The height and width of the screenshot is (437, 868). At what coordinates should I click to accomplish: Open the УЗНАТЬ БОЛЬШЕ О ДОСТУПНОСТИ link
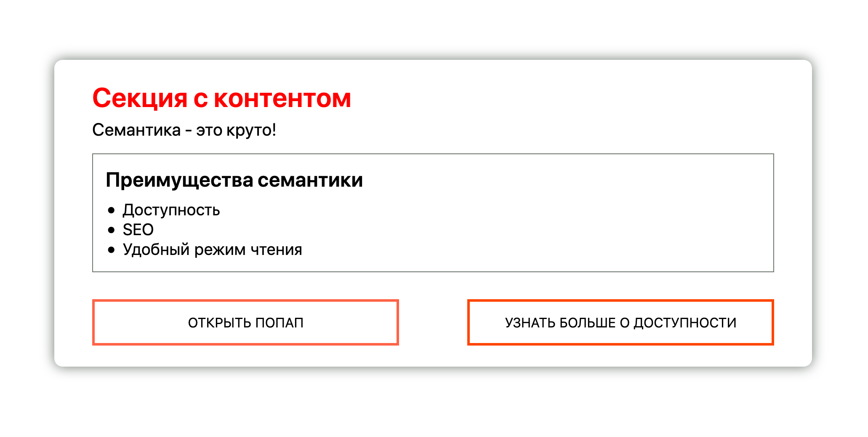[620, 322]
